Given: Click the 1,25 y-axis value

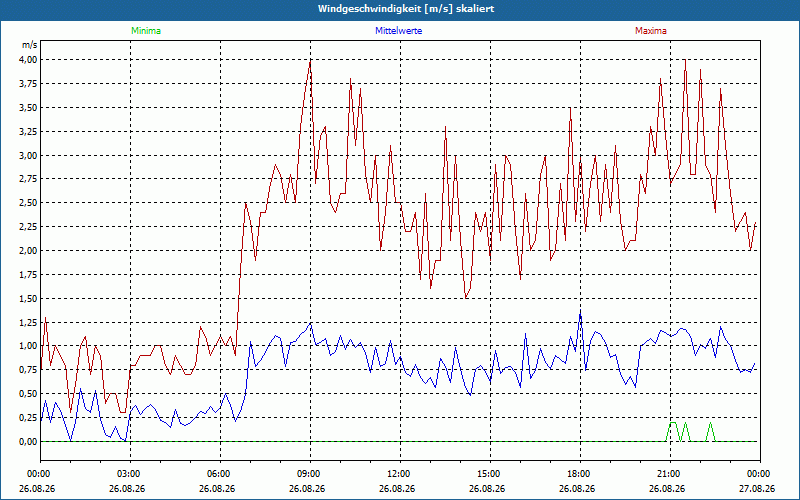Looking at the screenshot, I should point(28,322).
